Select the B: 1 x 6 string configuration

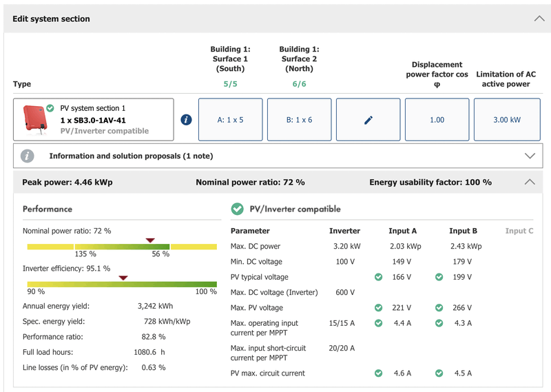click(299, 120)
